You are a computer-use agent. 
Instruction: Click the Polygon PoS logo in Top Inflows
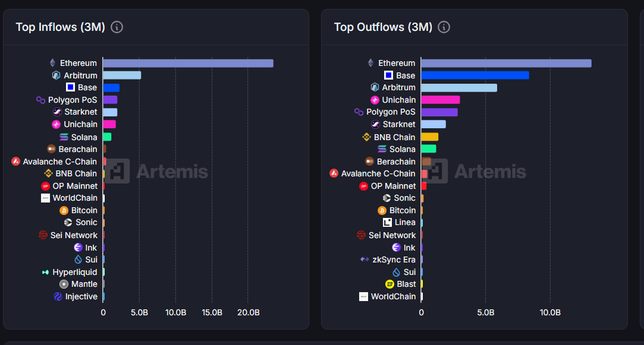tap(40, 100)
